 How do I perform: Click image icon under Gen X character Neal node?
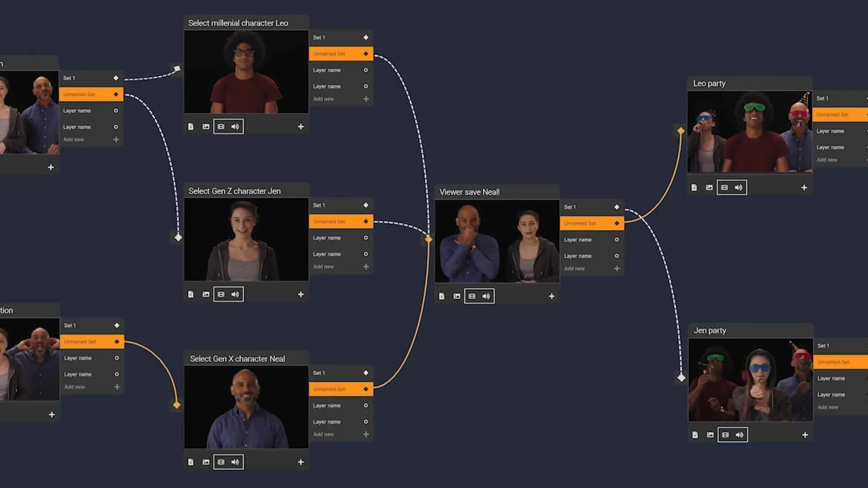[206, 462]
